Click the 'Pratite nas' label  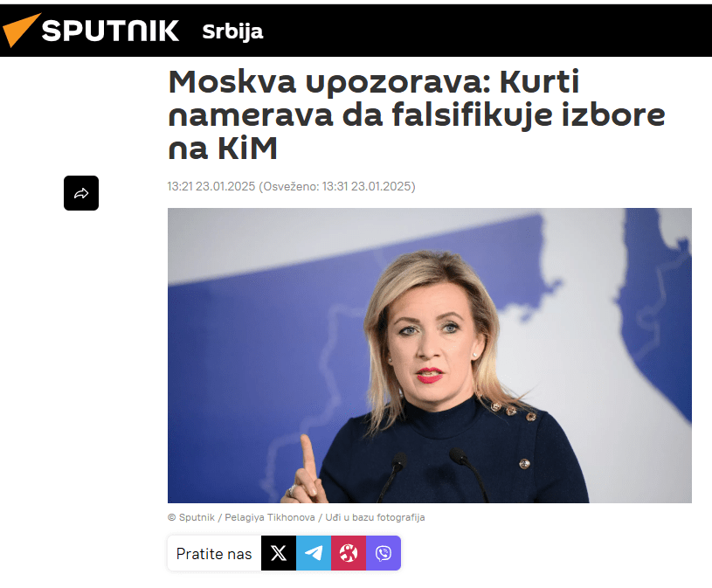pos(214,554)
